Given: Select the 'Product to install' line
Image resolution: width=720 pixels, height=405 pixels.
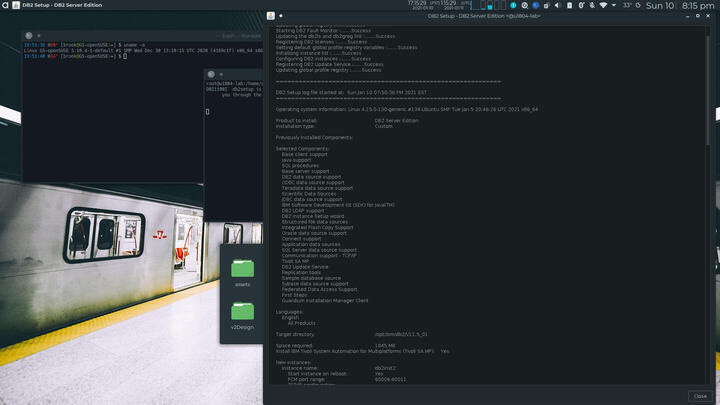Looking at the screenshot, I should tap(347, 120).
